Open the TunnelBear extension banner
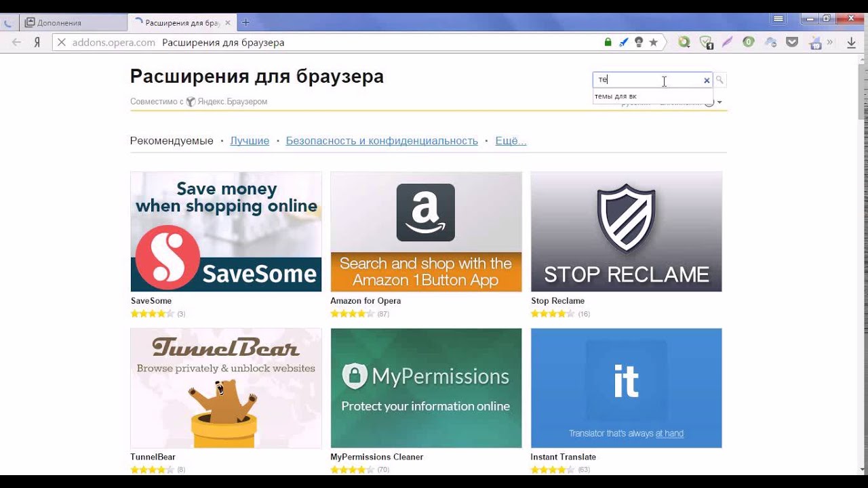Screen dimensions: 868x488 (226, 388)
